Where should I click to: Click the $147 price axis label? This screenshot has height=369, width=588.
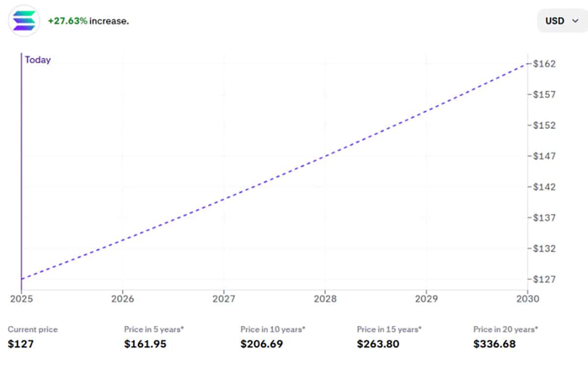pos(544,156)
